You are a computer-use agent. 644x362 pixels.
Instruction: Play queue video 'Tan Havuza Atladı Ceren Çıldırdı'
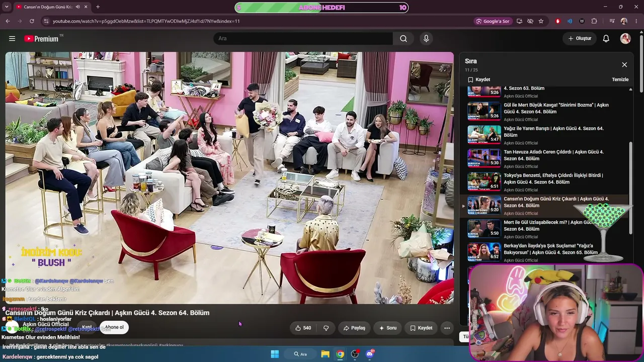pos(548,158)
